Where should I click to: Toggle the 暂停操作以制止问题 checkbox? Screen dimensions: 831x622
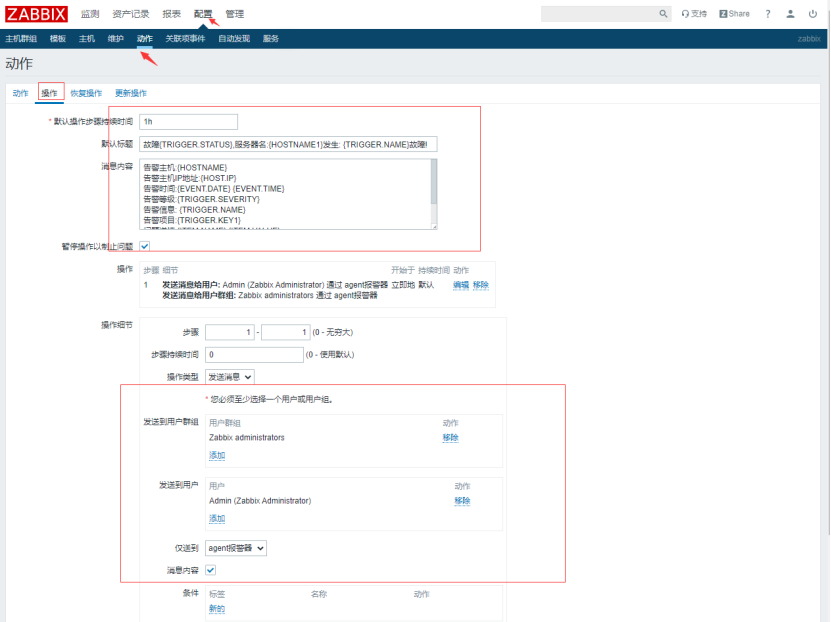point(145,246)
